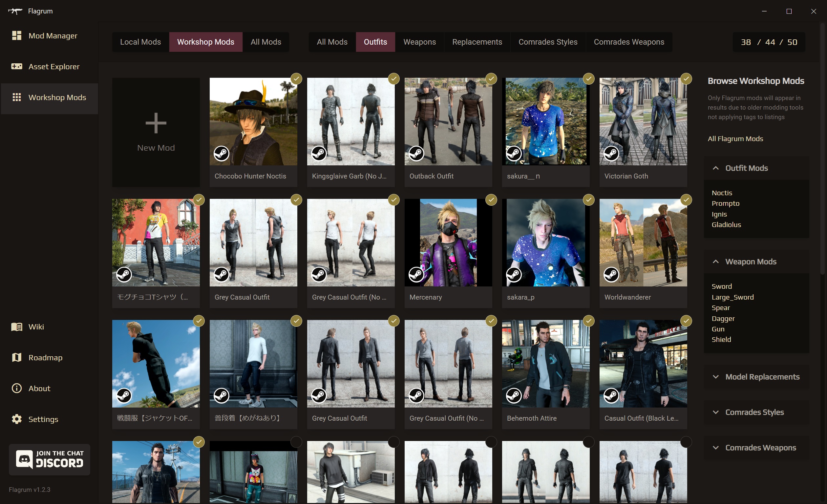Toggle the checkmark on Victorian Goth mod
This screenshot has height=504, width=827.
coord(686,79)
